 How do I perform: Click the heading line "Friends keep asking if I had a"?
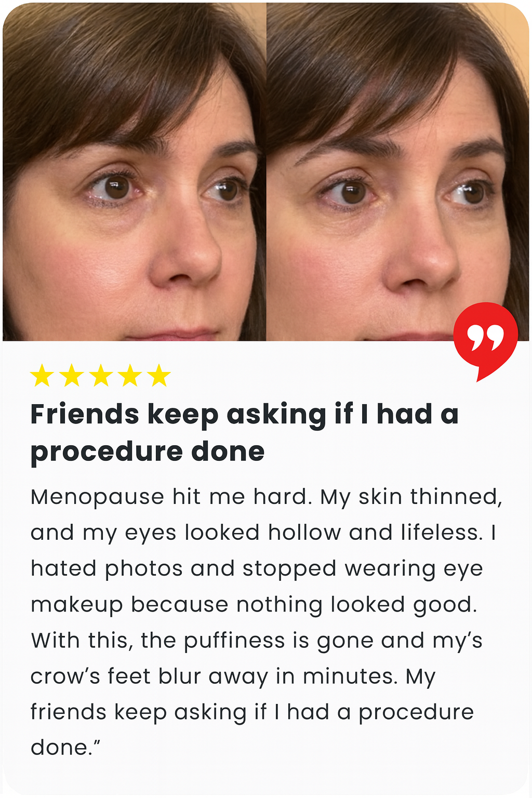(x=245, y=415)
